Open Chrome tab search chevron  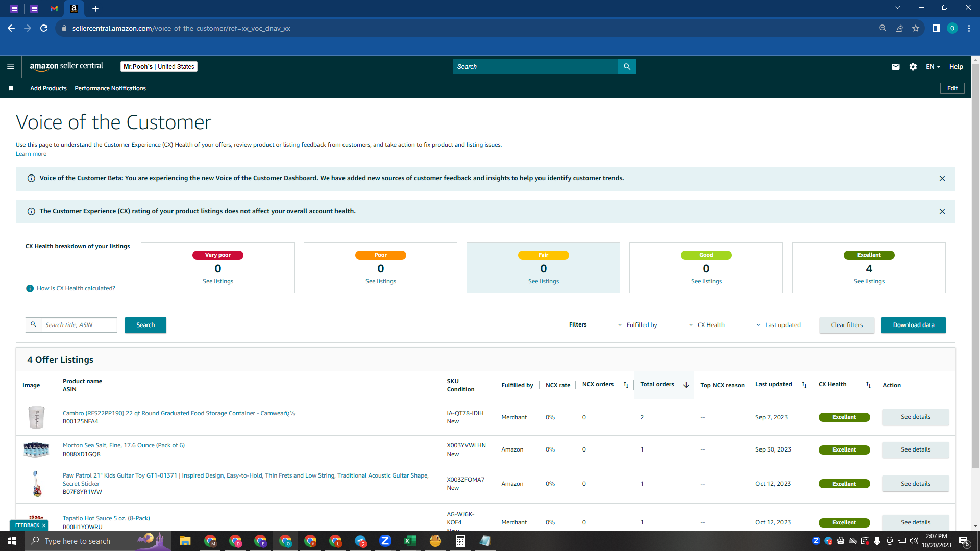[x=898, y=8]
